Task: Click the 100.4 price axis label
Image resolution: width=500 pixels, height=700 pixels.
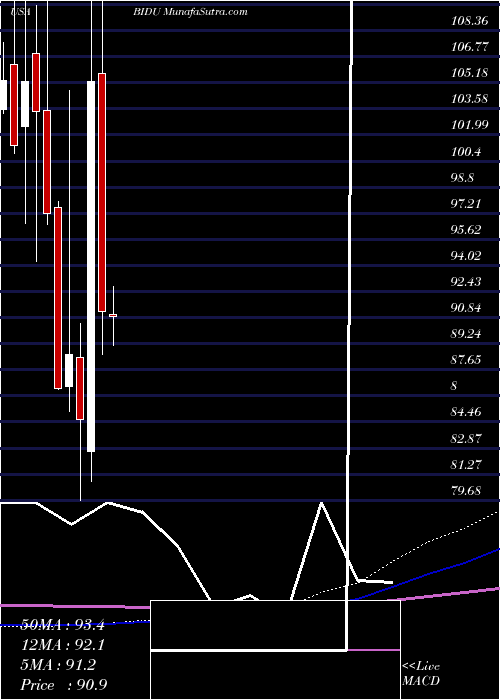Action: [x=467, y=152]
